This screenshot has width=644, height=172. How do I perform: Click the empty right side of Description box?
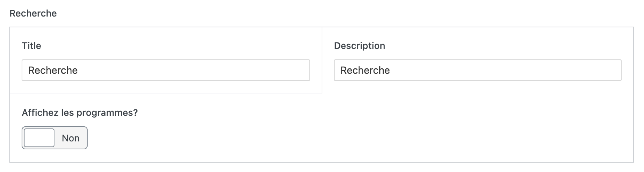coord(559,70)
